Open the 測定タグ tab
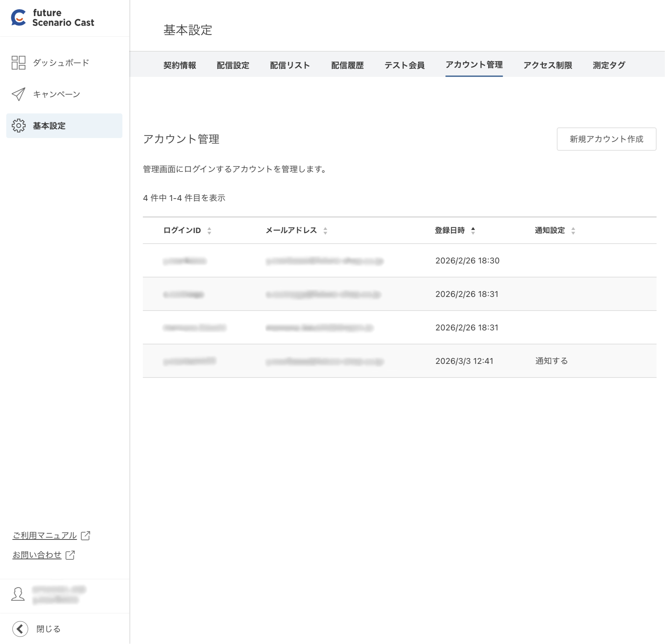 609,65
